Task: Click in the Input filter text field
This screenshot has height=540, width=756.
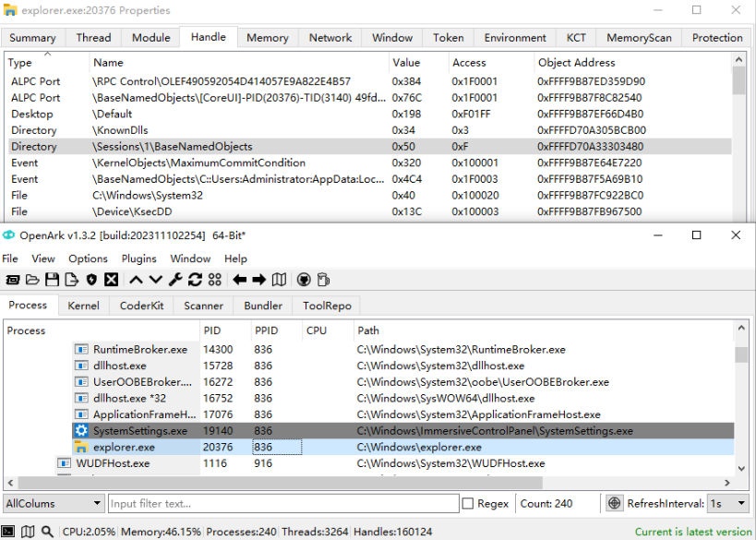Action: coord(282,503)
